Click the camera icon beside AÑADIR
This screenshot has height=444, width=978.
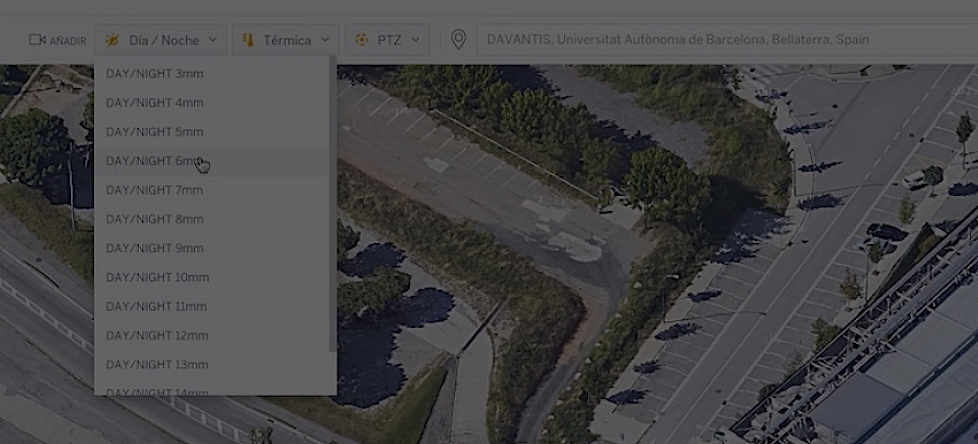[37, 40]
